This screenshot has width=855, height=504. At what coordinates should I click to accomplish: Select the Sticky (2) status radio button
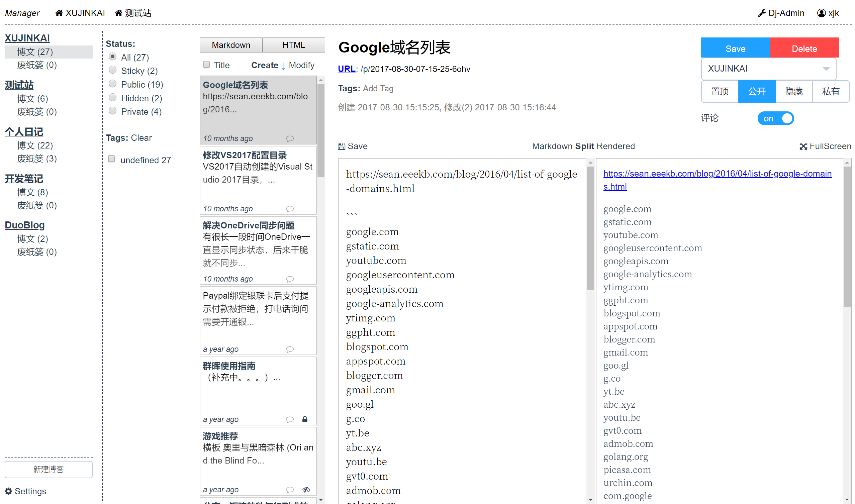[112, 70]
